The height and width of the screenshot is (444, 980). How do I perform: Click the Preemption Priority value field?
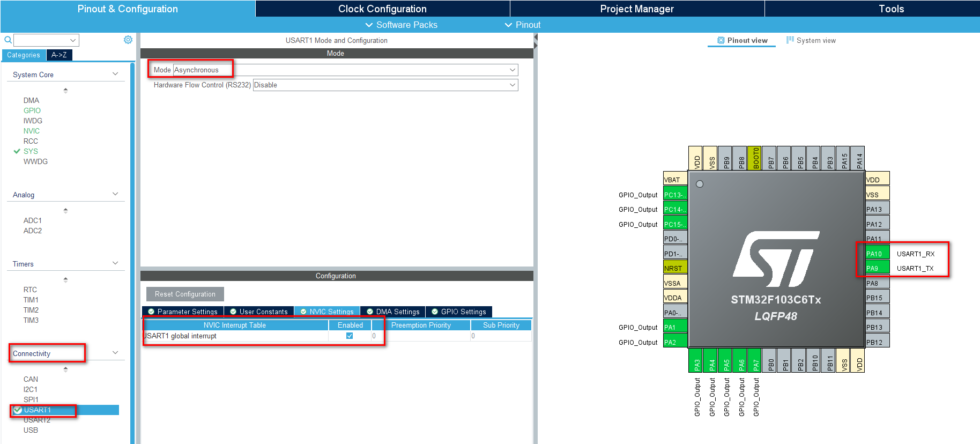coord(421,336)
